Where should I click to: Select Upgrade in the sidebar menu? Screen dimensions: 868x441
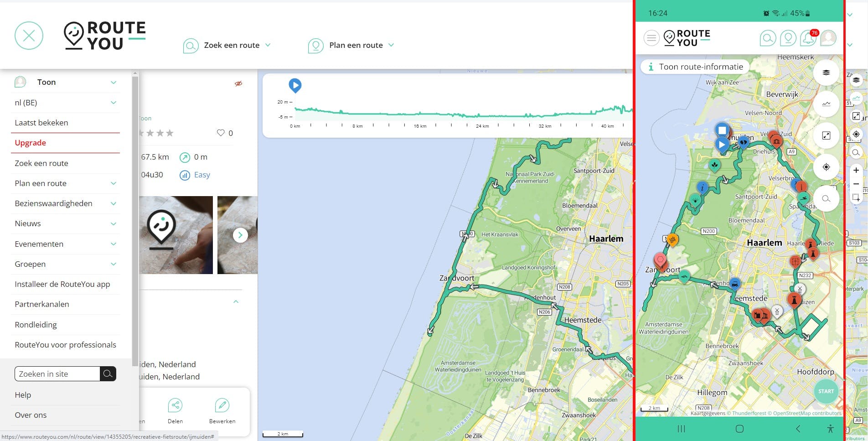click(x=30, y=142)
